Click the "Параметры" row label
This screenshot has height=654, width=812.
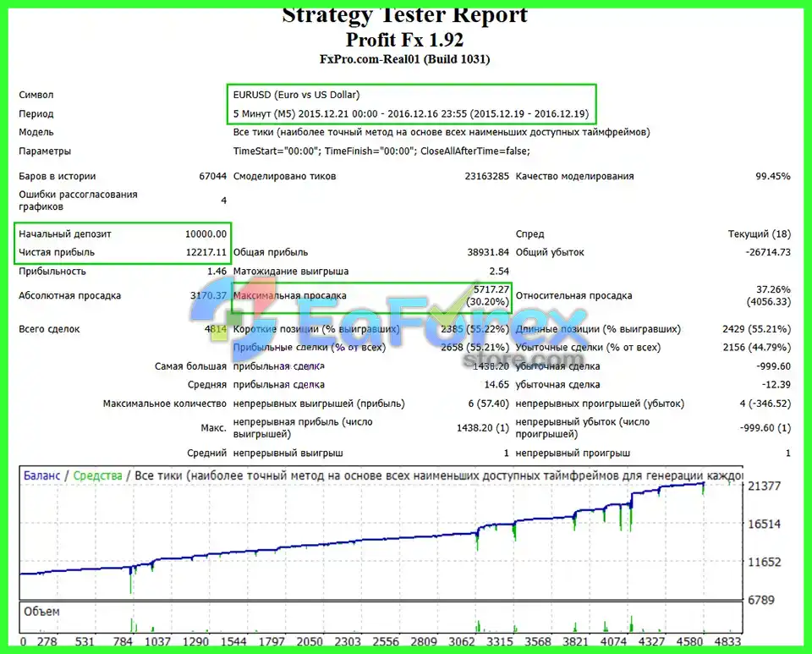click(45, 151)
